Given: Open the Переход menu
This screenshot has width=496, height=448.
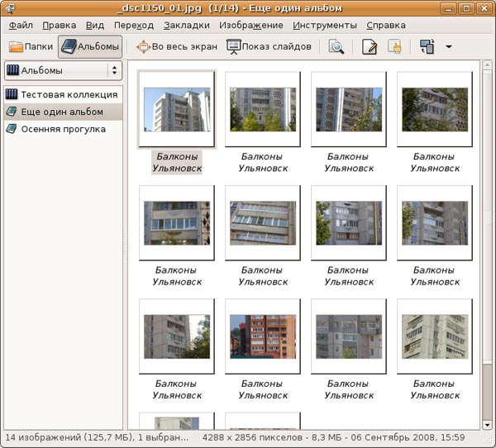Looking at the screenshot, I should tap(134, 26).
